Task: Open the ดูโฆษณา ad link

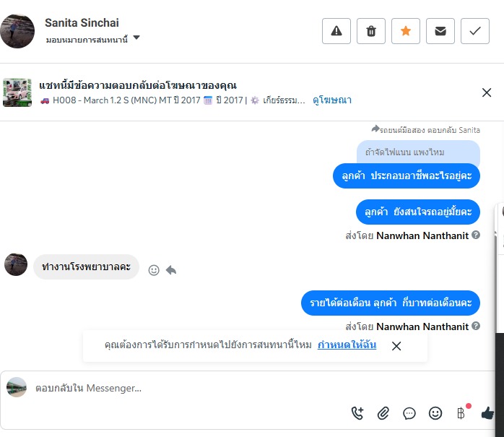Action: pyautogui.click(x=332, y=100)
